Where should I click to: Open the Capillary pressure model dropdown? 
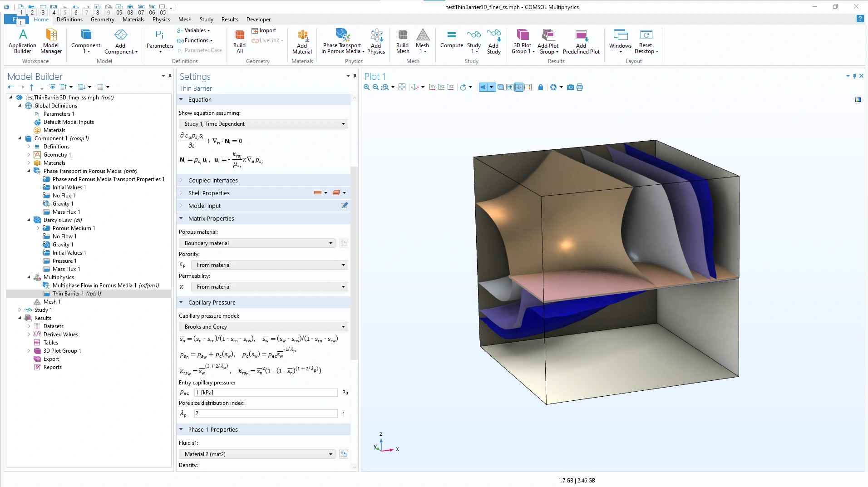click(263, 327)
